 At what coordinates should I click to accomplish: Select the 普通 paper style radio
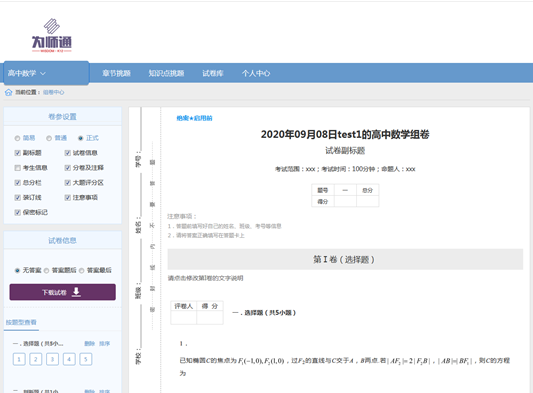pyautogui.click(x=49, y=138)
